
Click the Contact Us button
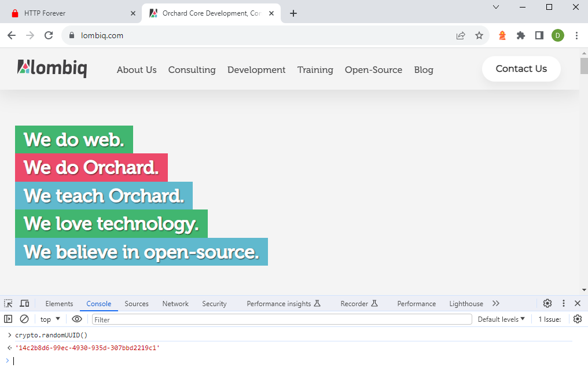click(x=521, y=69)
